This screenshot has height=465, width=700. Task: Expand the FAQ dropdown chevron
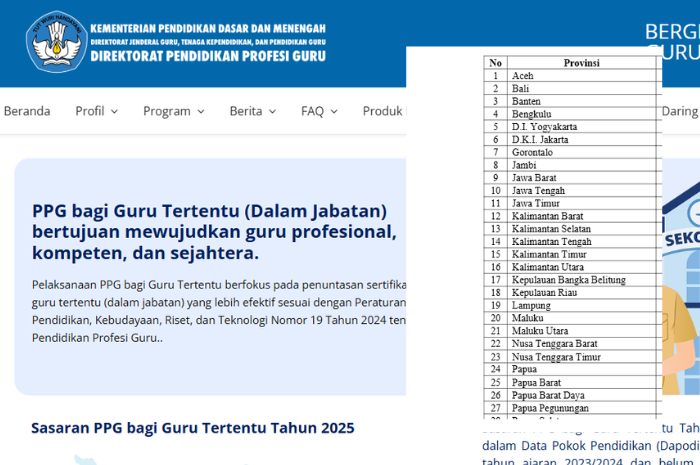pyautogui.click(x=334, y=112)
